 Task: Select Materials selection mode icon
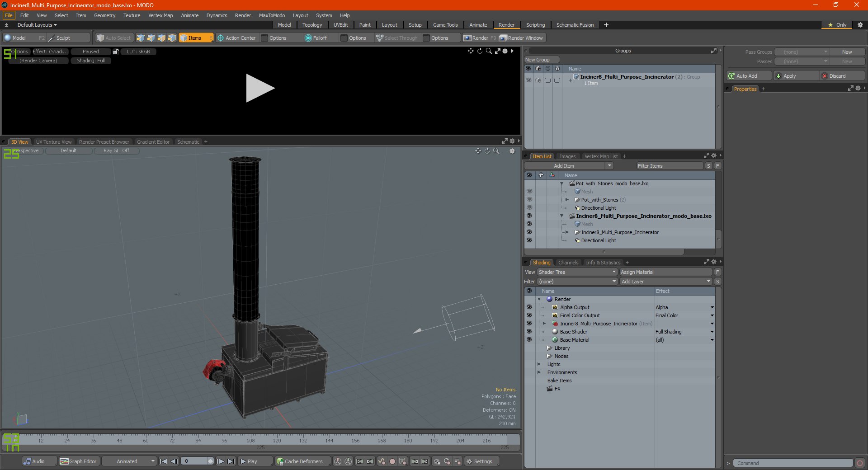tap(172, 38)
